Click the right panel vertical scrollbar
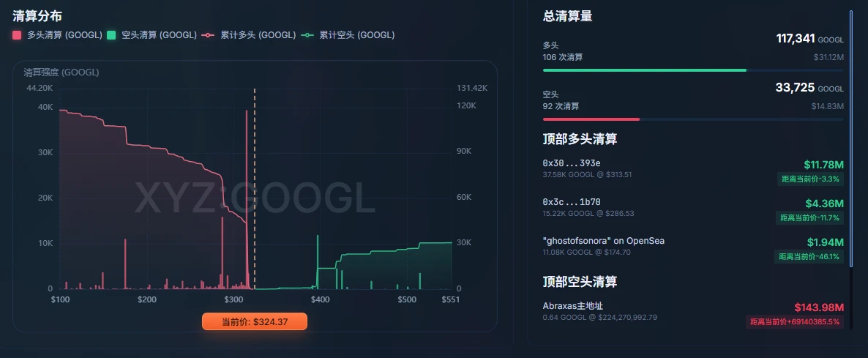 pos(852,138)
